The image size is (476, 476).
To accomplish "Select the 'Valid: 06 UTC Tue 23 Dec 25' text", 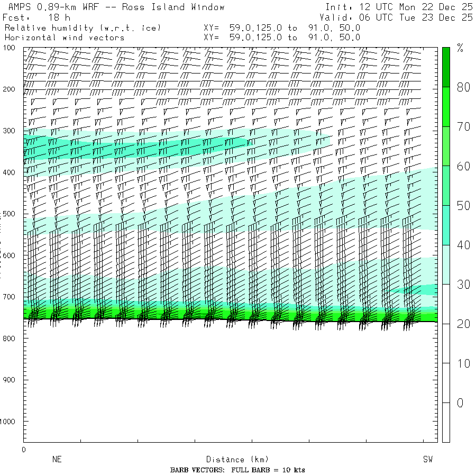I will [x=396, y=17].
